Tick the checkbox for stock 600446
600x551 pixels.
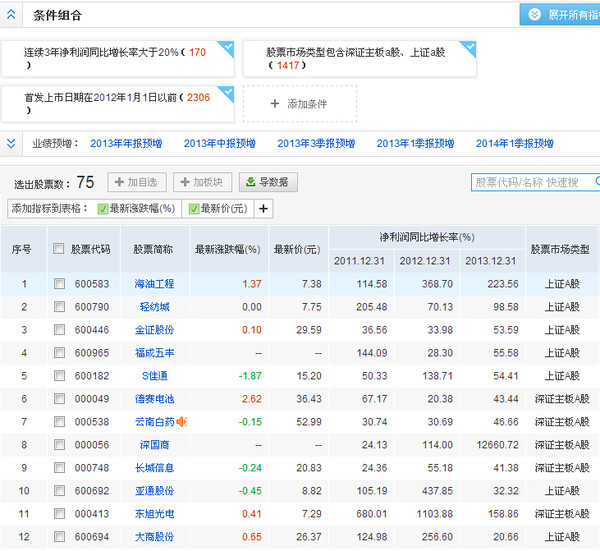59,330
